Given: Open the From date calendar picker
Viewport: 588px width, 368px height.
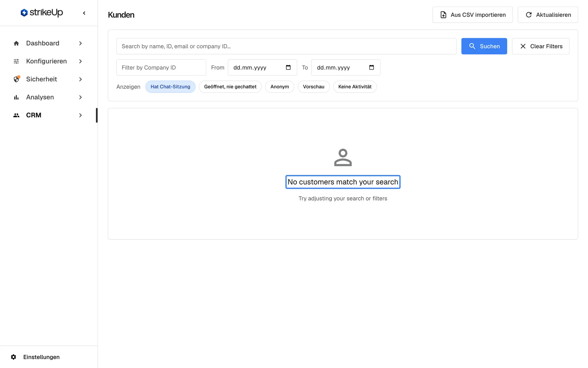Looking at the screenshot, I should point(288,67).
